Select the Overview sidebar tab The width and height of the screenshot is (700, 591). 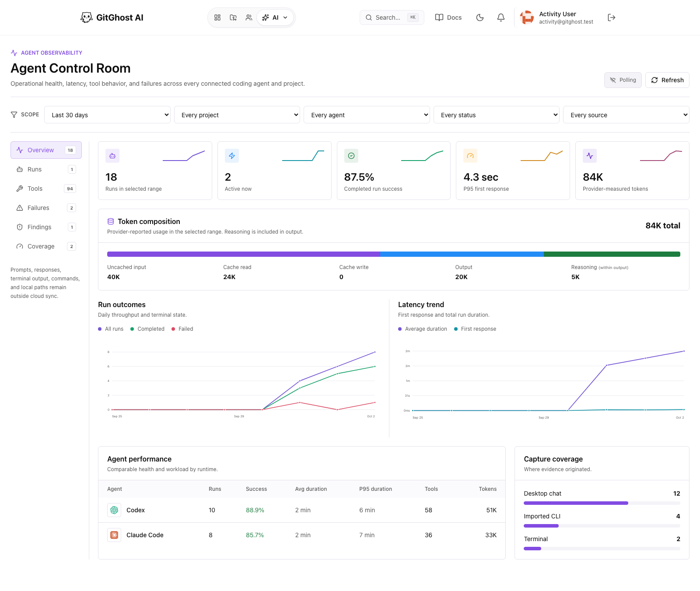(x=46, y=150)
